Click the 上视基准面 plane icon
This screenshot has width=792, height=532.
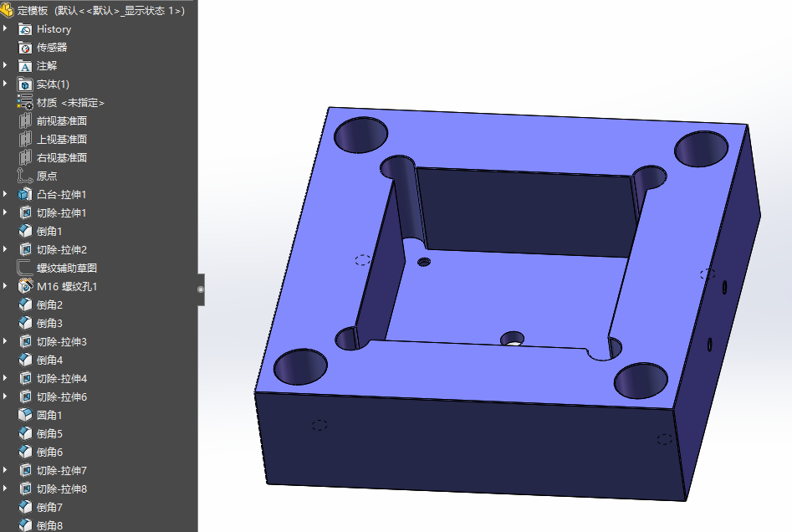click(x=25, y=140)
